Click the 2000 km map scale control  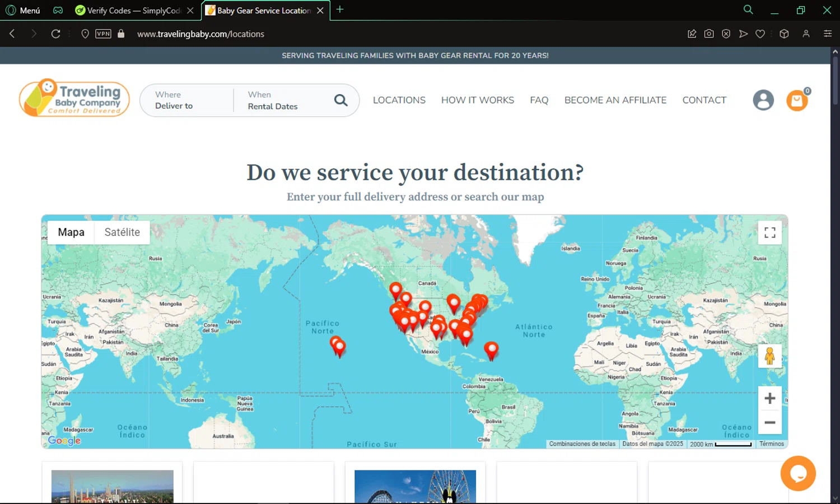tap(721, 444)
